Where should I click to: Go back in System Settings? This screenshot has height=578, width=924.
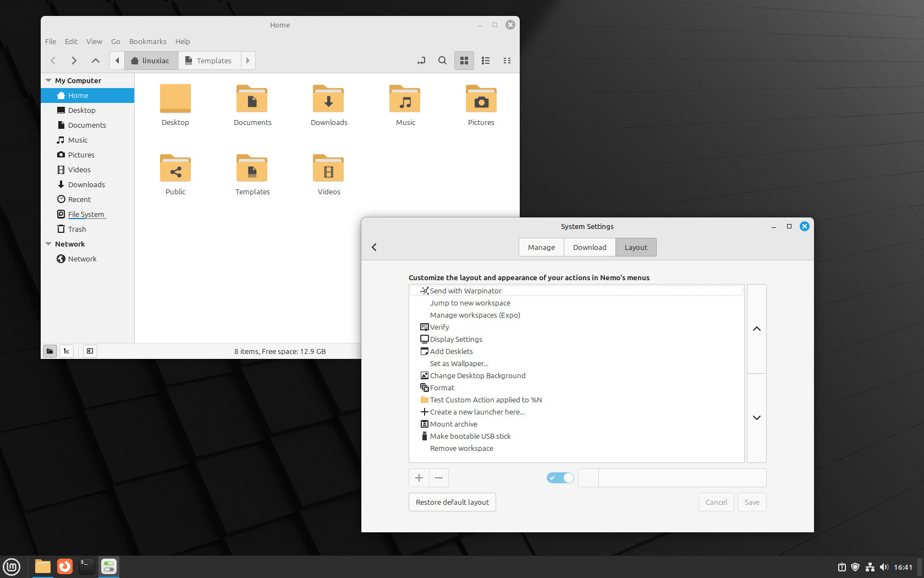click(375, 247)
